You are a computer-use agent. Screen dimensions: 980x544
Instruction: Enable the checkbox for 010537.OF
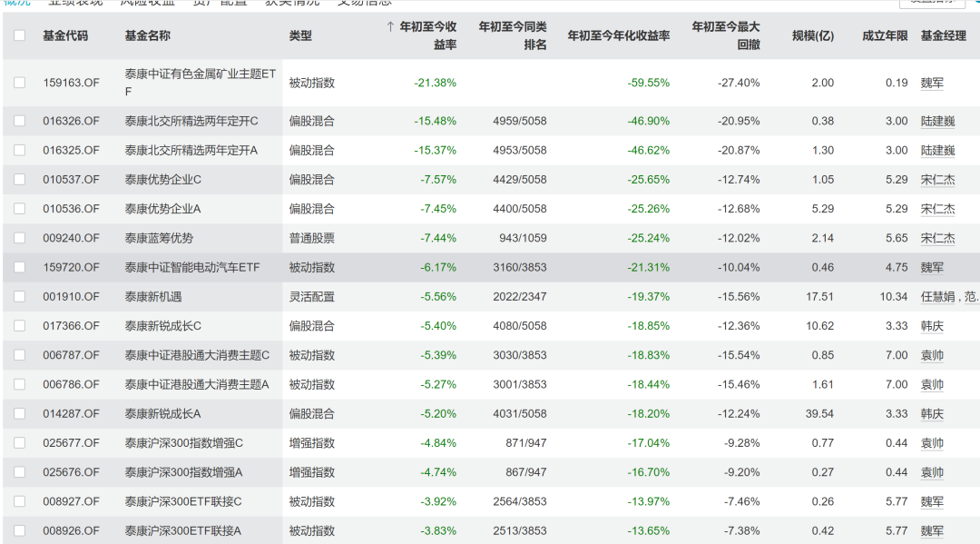click(19, 180)
